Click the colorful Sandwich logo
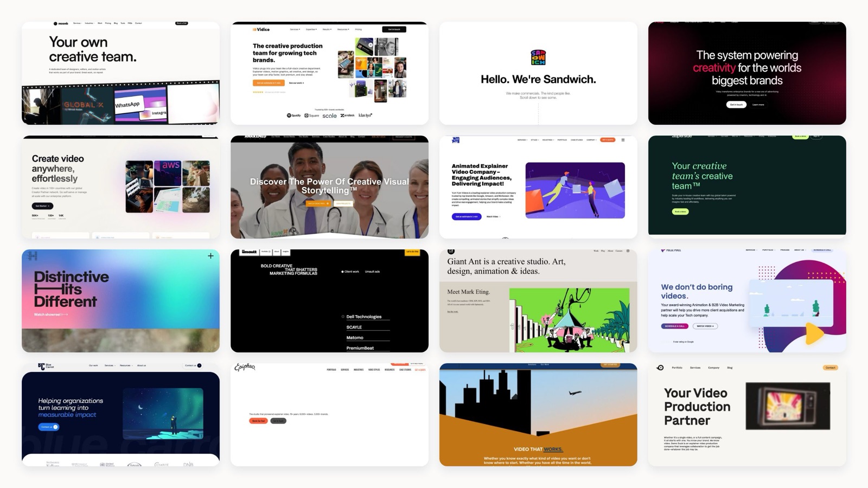This screenshot has width=868, height=488. (538, 57)
